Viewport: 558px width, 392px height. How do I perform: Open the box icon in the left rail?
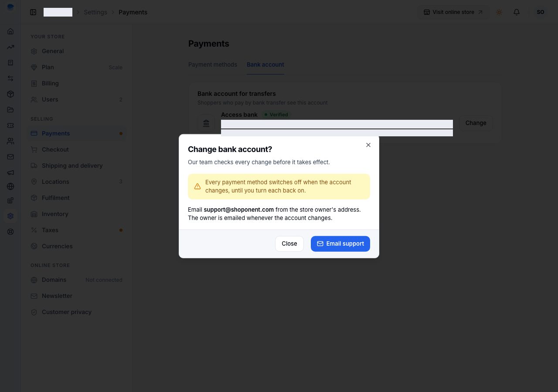tap(10, 94)
